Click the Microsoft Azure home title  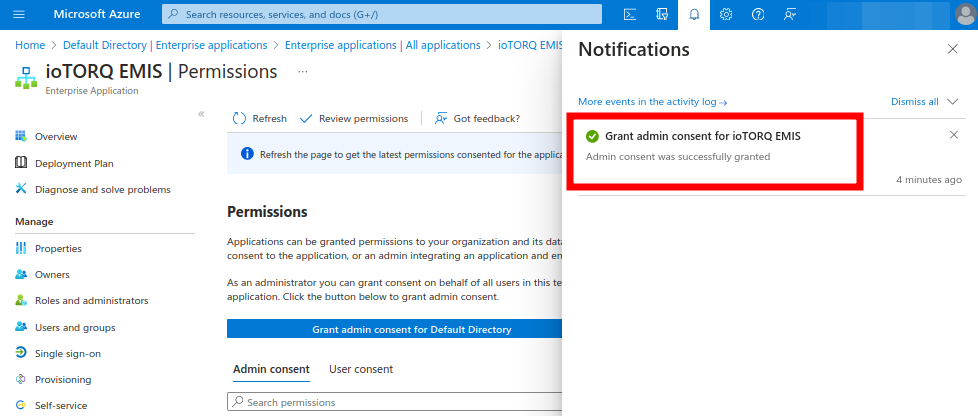(x=97, y=14)
